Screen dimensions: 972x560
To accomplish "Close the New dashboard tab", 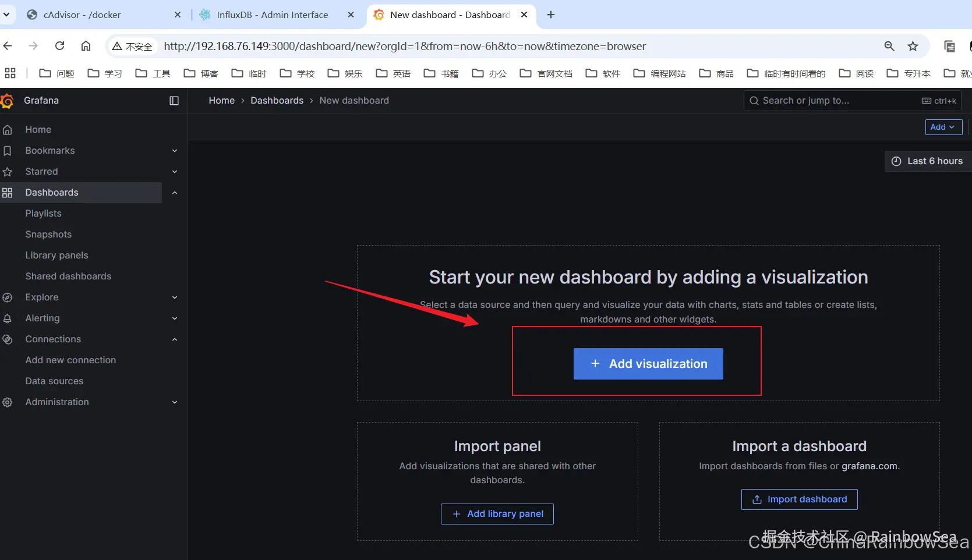I will coord(524,15).
